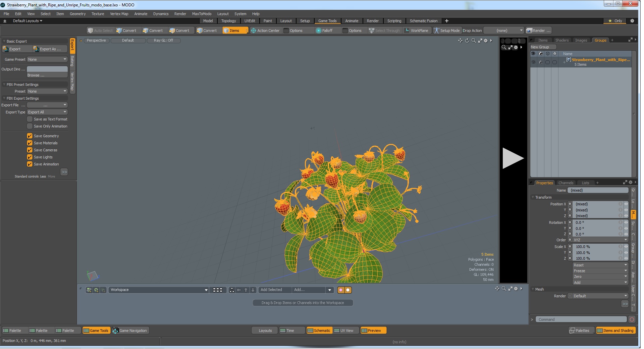Open the Export Type dropdown
Screen dimensions: 644x349
click(x=47, y=112)
